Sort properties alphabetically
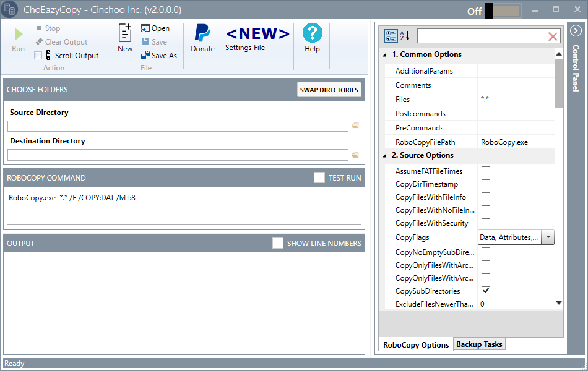Image resolution: width=588 pixels, height=371 pixels. [x=404, y=36]
